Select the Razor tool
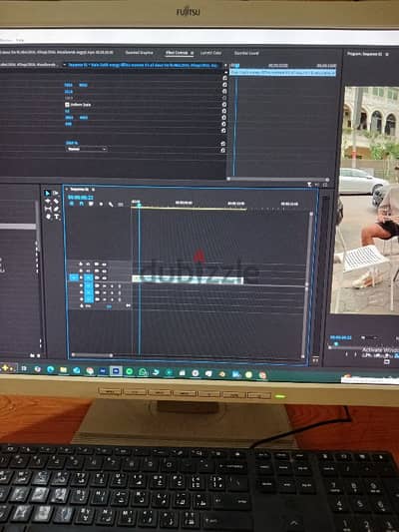 (x=56, y=202)
